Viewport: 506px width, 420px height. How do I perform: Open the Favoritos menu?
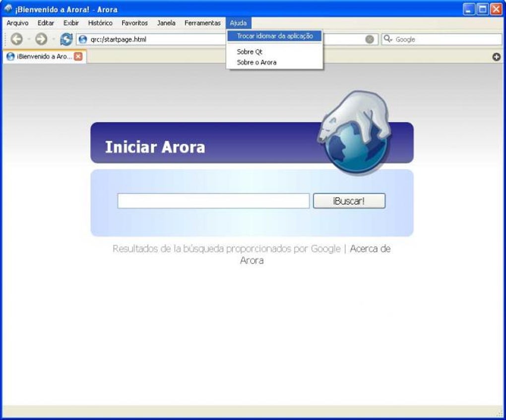point(134,23)
